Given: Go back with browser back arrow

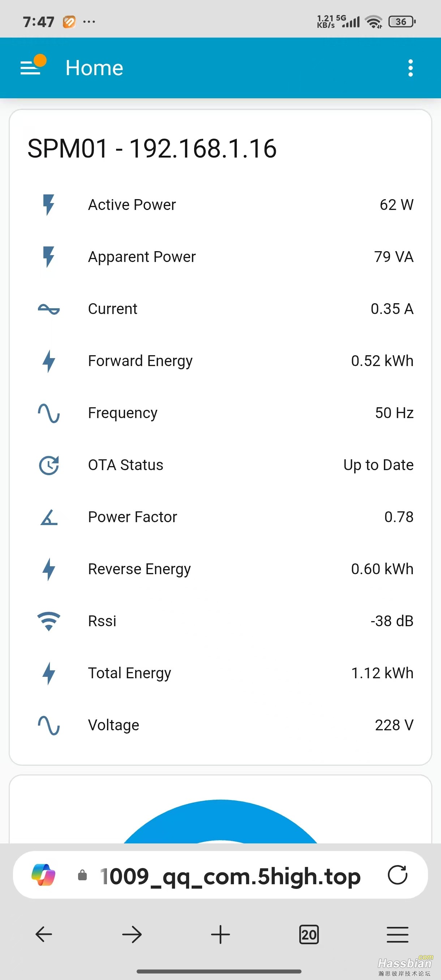Looking at the screenshot, I should (x=44, y=934).
